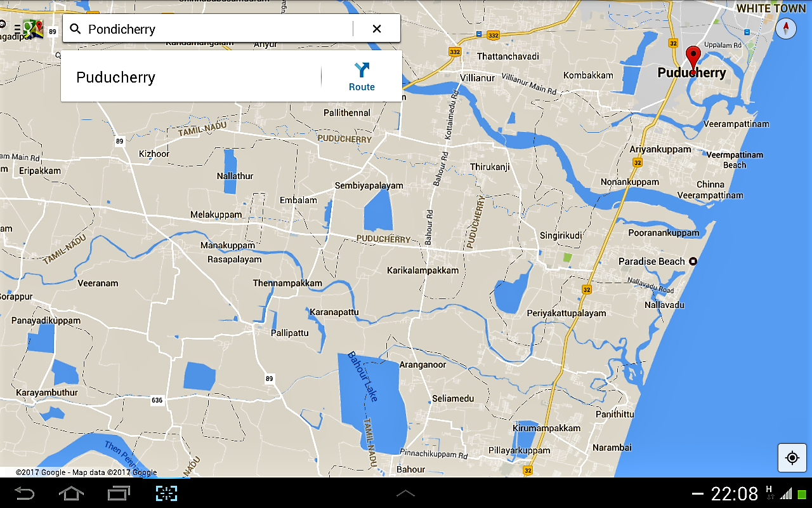Tap the Bahour Lake label

pos(363,377)
